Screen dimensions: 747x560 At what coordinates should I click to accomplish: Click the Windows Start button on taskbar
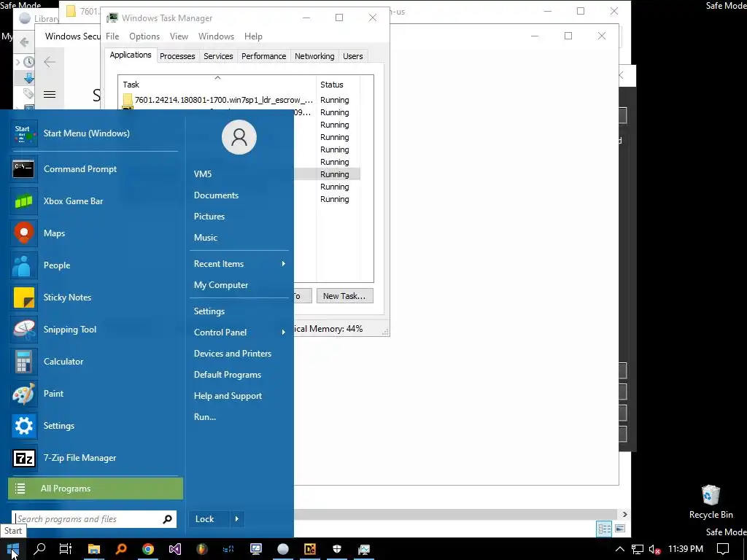pyautogui.click(x=13, y=549)
